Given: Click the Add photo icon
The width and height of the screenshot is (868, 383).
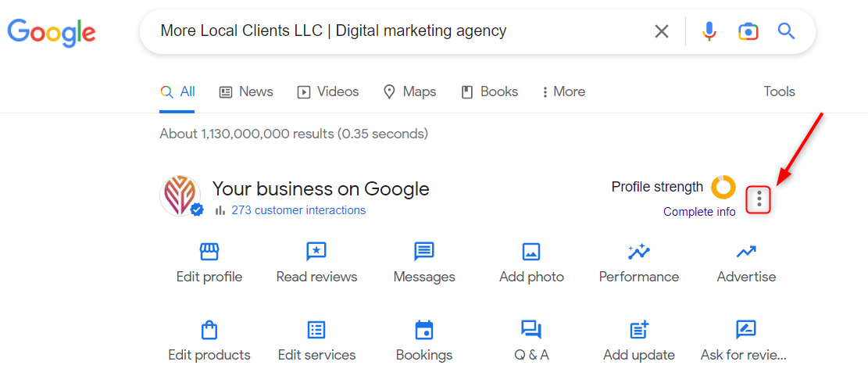Looking at the screenshot, I should tap(531, 252).
